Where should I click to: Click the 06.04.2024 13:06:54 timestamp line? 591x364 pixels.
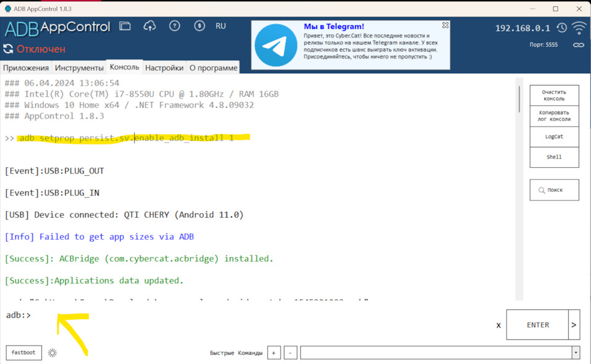click(62, 83)
